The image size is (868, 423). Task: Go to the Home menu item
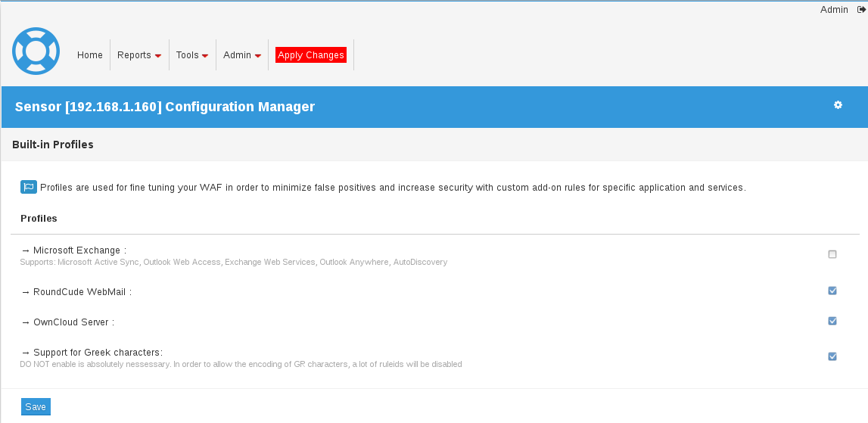tap(90, 54)
